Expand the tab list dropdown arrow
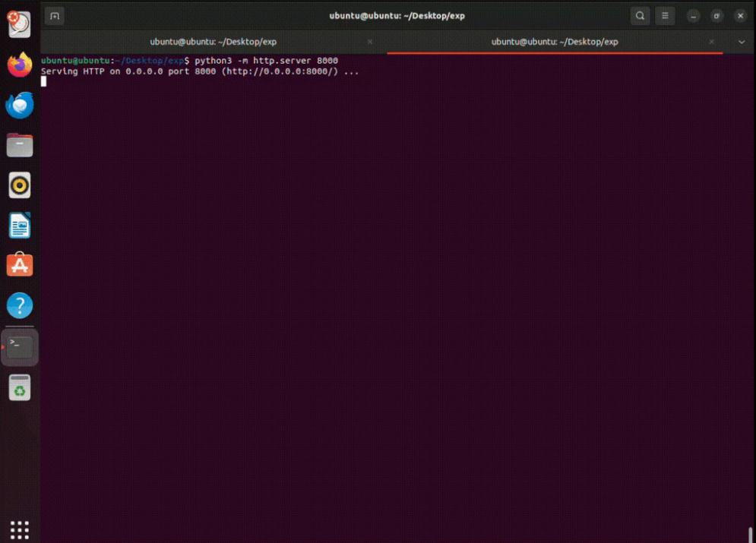This screenshot has height=543, width=756. (742, 42)
